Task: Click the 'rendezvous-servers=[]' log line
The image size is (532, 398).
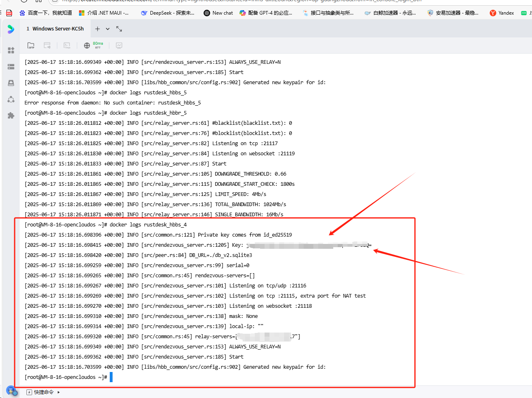Action: click(140, 276)
